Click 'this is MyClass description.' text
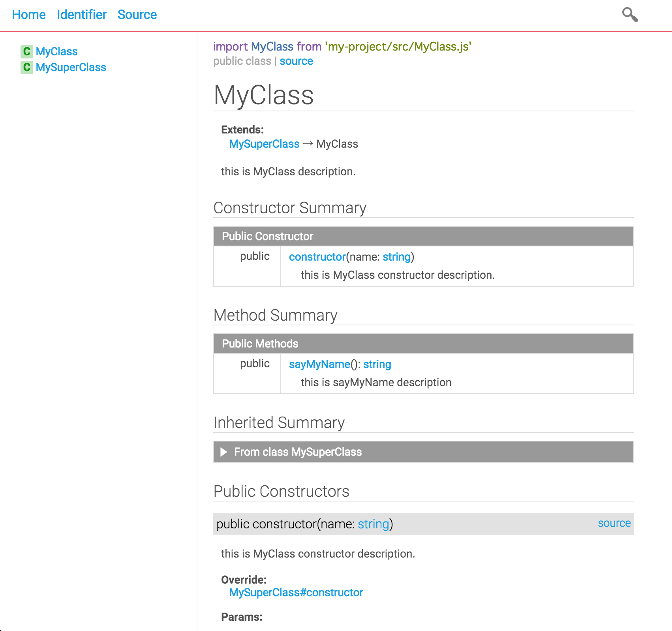Screen dimensions: 672x631 [288, 171]
